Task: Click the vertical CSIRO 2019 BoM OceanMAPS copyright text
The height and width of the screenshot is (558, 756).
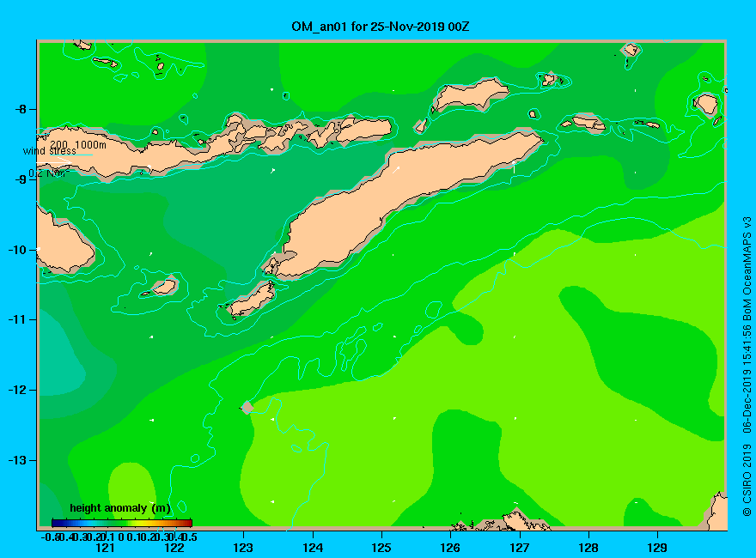Action: (x=747, y=367)
